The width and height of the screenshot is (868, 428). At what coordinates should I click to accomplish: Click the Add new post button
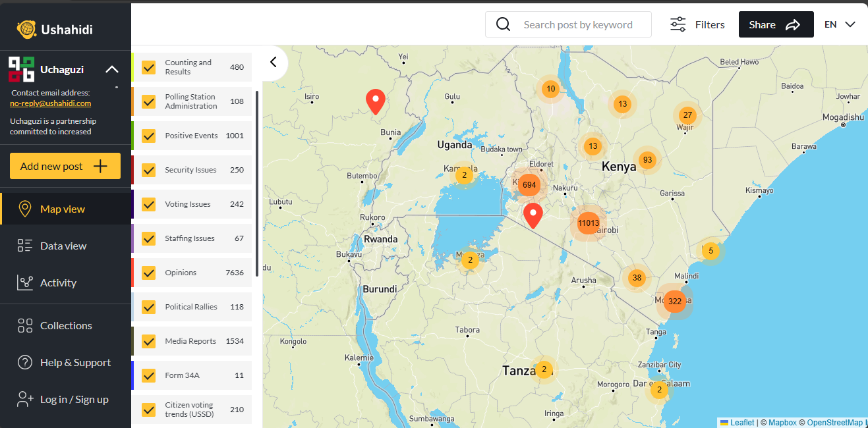click(65, 166)
